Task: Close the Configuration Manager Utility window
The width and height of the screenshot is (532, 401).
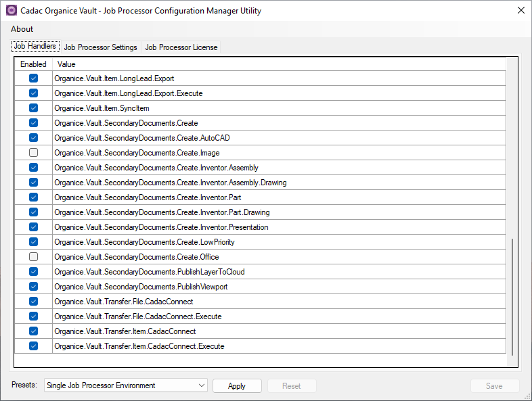Action: [521, 11]
